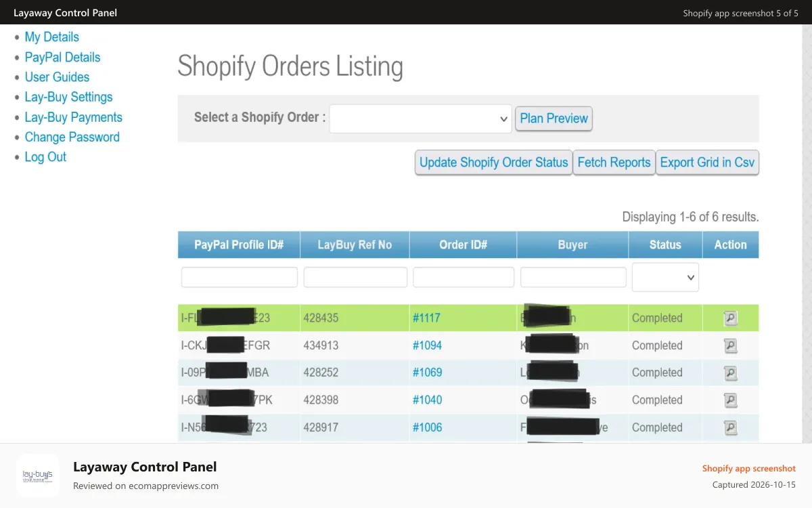Image resolution: width=812 pixels, height=508 pixels.
Task: Click Completed status in the #1069 row
Action: pos(657,373)
